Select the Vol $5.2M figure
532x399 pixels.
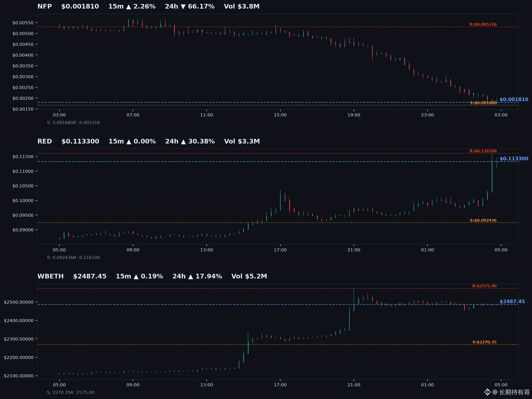pos(249,276)
